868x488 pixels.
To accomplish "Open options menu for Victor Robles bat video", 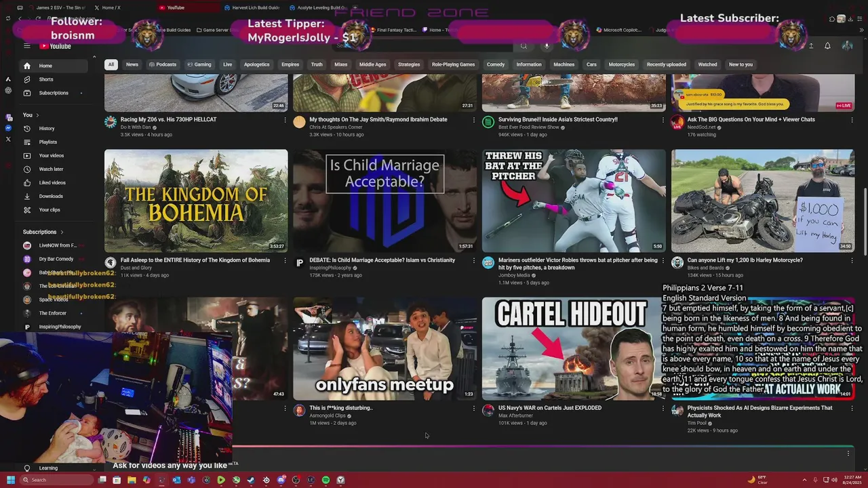I will click(663, 261).
